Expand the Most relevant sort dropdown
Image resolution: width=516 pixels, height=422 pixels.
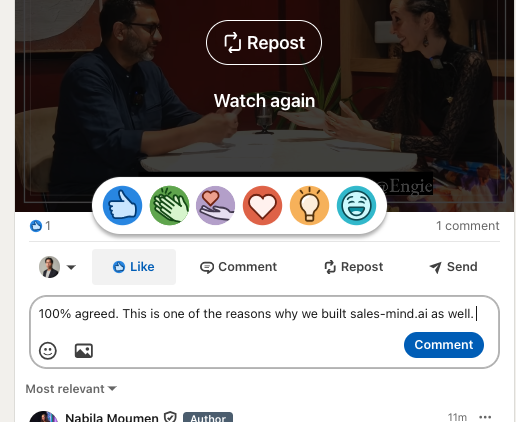(x=71, y=389)
